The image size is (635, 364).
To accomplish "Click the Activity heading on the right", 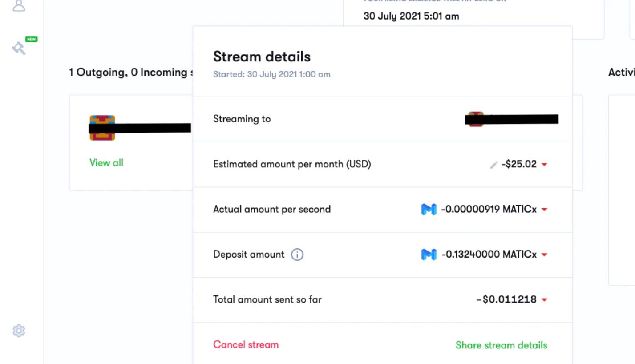I will [621, 72].
